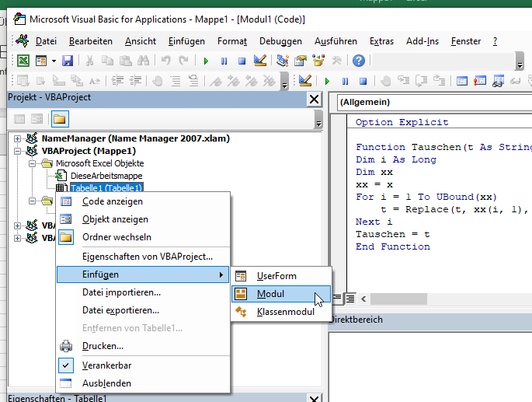Switch to Full Module View button
The width and height of the screenshot is (532, 402).
(x=350, y=299)
